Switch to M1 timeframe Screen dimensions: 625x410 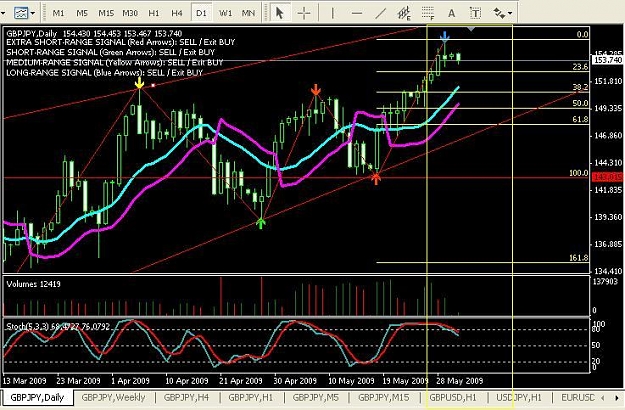[x=58, y=13]
